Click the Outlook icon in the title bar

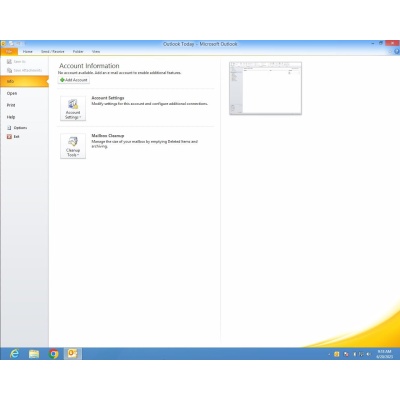[x=3, y=44]
